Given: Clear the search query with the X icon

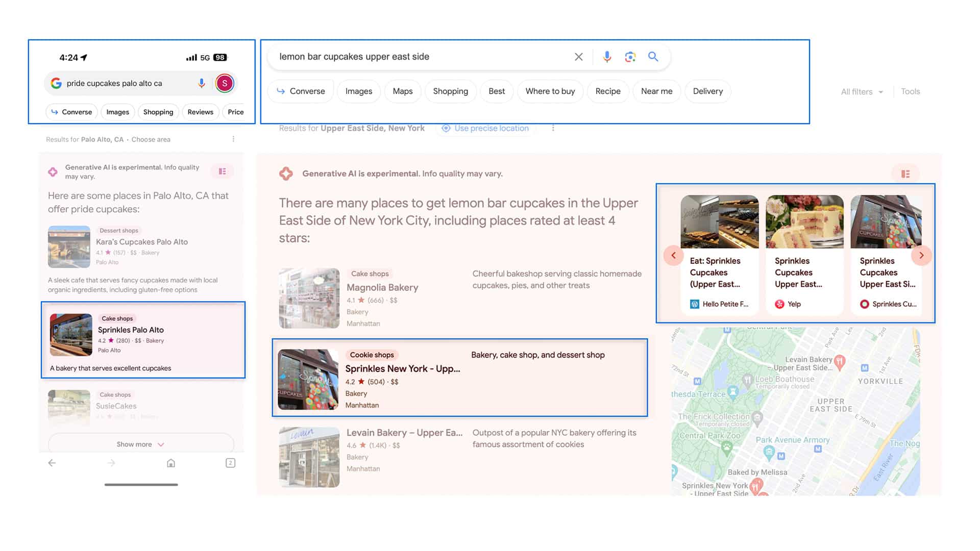Looking at the screenshot, I should (x=578, y=57).
